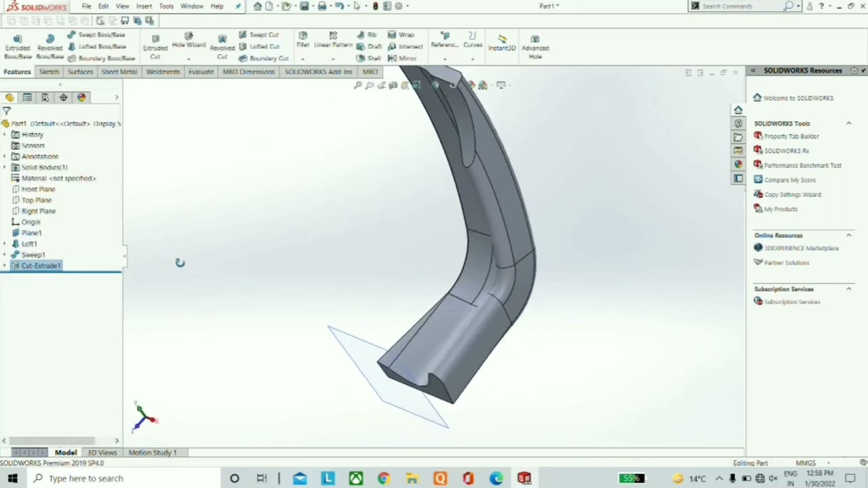
Task: Expand the Annotations folder
Action: point(5,157)
